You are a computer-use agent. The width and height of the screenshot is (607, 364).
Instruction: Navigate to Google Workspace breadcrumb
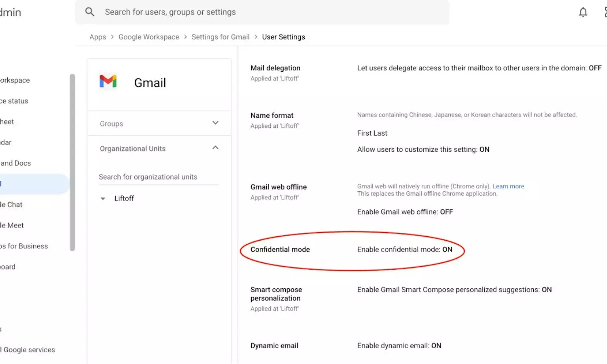(149, 37)
